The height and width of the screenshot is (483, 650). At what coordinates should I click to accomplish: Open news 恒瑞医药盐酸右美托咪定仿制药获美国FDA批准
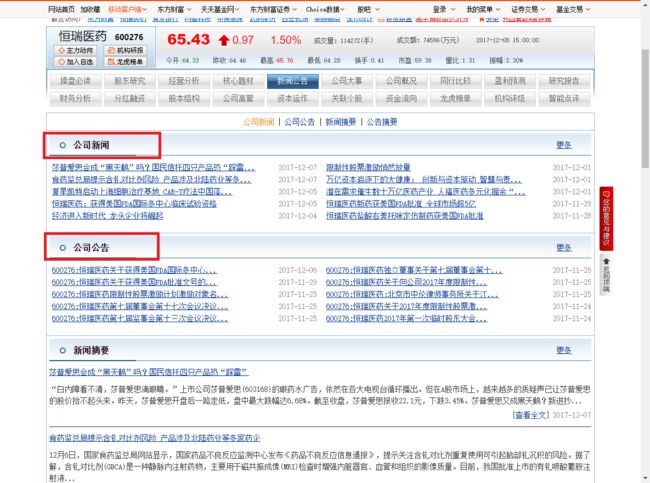405,216
